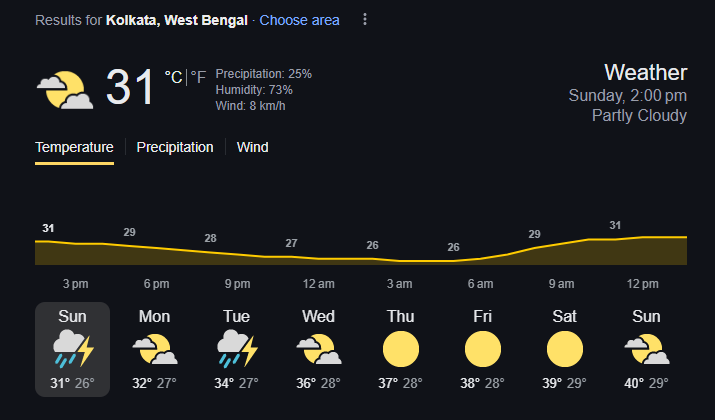Select Wednesday's partly cloudy forecast icon
The width and height of the screenshot is (715, 420).
click(318, 349)
